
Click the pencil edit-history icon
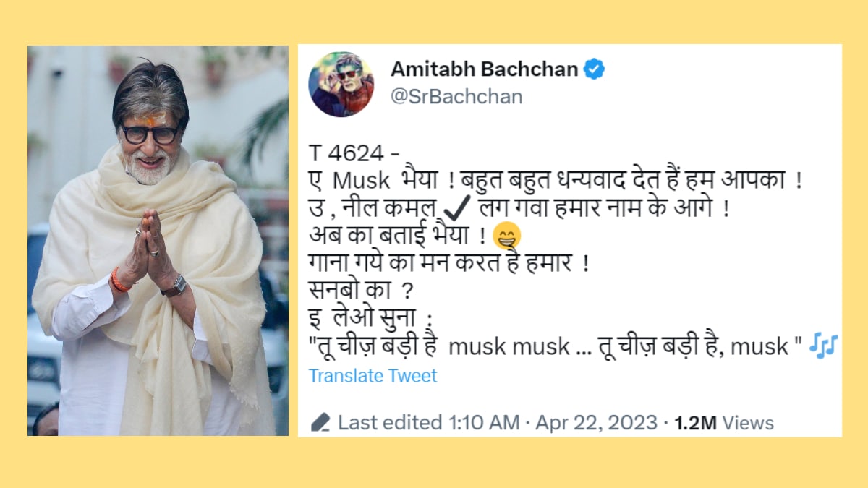[x=320, y=422]
